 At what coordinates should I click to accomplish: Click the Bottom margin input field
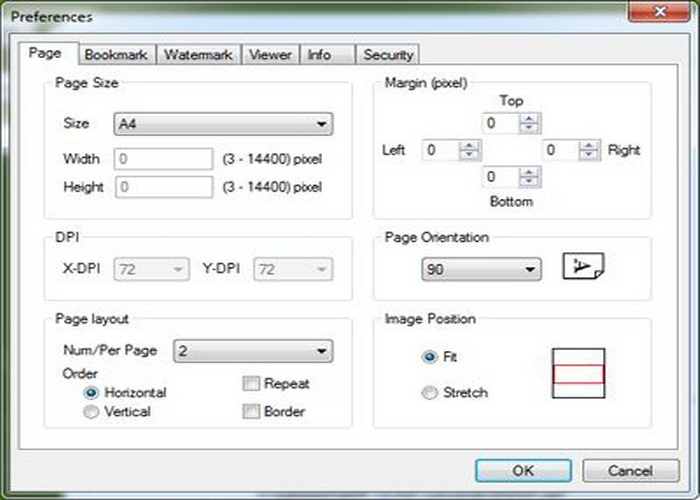point(501,177)
